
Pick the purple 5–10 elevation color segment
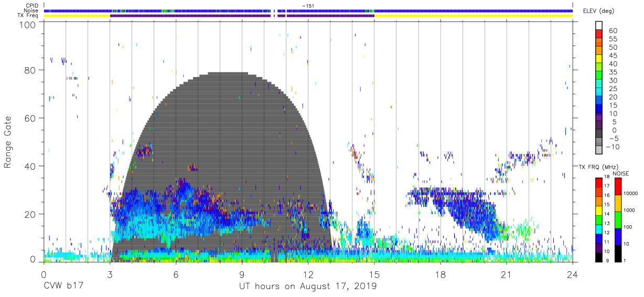click(x=599, y=118)
